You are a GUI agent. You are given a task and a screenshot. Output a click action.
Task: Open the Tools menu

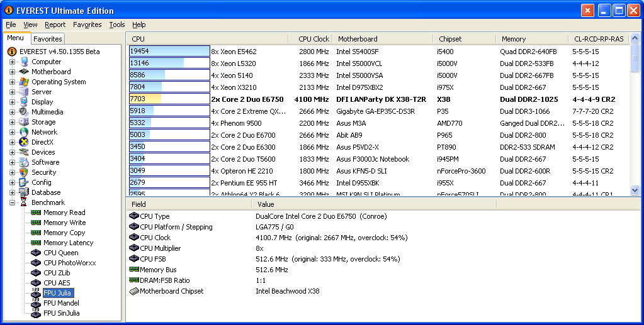(117, 25)
